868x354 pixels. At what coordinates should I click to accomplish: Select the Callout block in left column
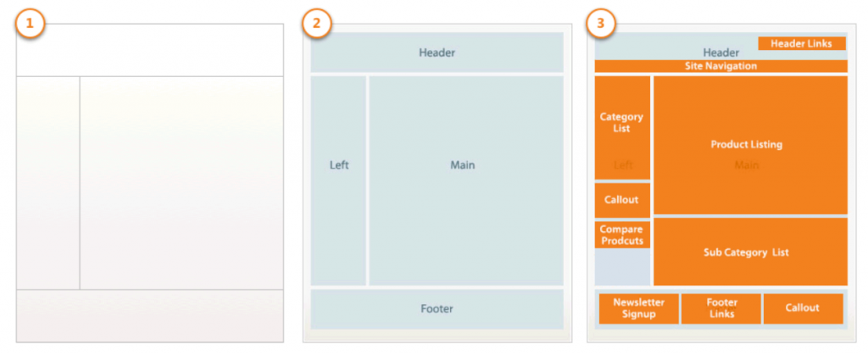622,200
